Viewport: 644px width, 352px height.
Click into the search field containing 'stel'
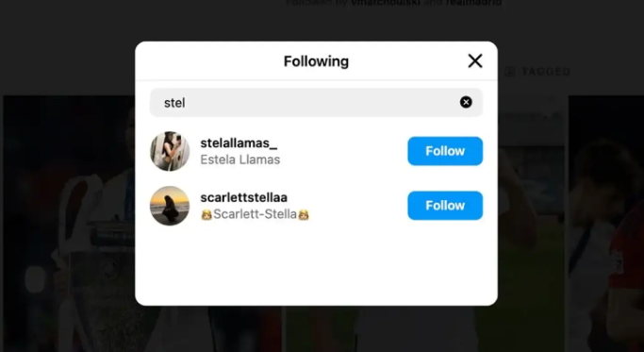316,103
